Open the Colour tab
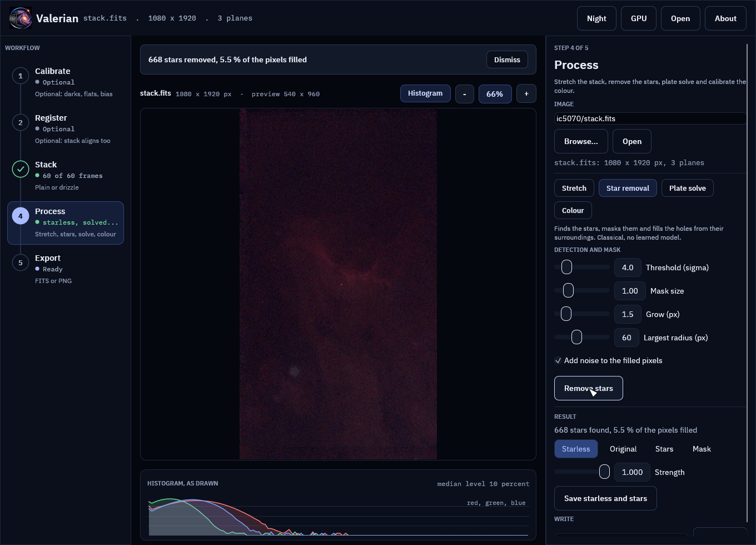 (x=573, y=210)
